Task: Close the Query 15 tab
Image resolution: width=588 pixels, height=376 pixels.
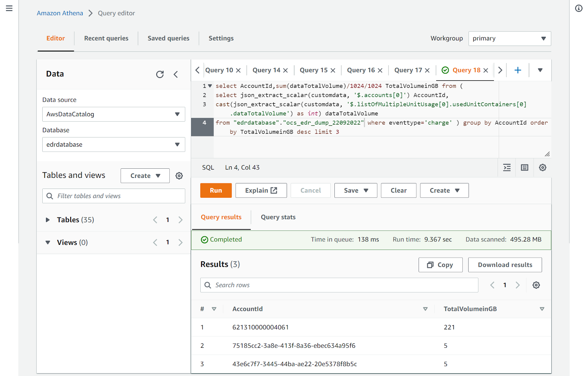Action: 333,70
